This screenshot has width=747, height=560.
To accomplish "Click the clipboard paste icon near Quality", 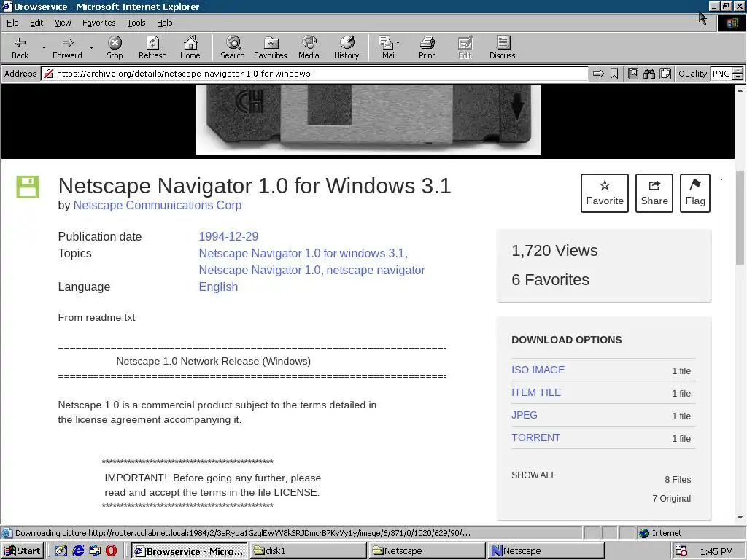I will click(x=665, y=74).
